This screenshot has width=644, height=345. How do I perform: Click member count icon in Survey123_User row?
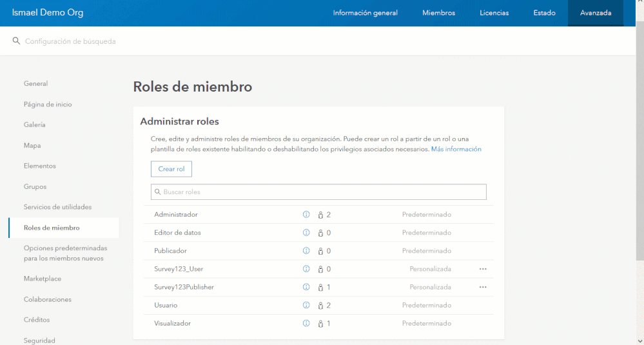pyautogui.click(x=321, y=269)
